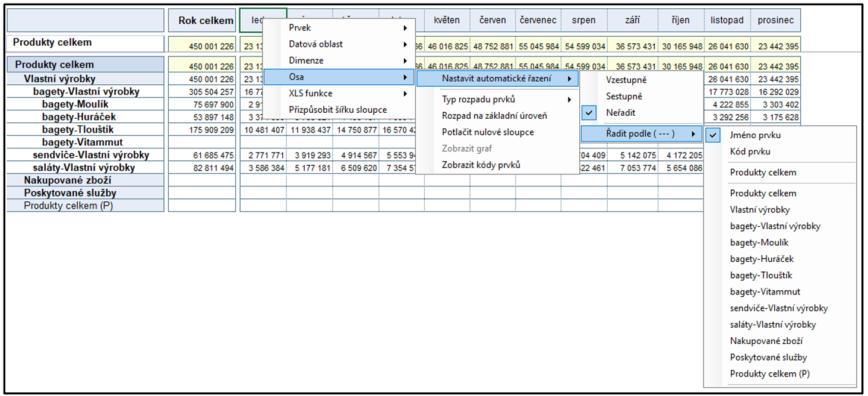The height and width of the screenshot is (396, 868).
Task: Select the Osa context menu entry
Action: pos(339,77)
